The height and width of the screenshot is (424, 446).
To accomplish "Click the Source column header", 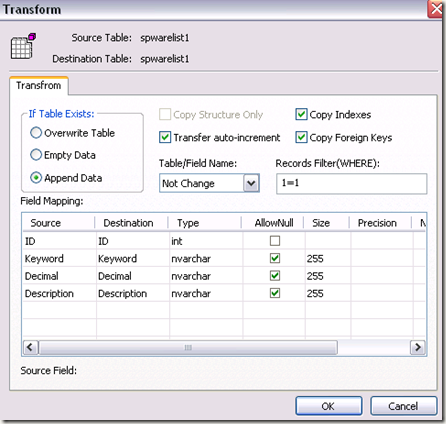I will pyautogui.click(x=59, y=223).
